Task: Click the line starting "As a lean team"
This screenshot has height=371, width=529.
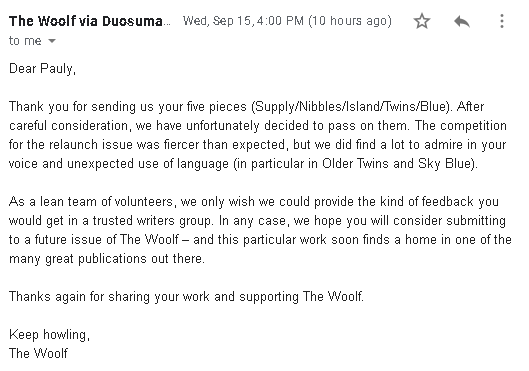Action: pos(254,202)
